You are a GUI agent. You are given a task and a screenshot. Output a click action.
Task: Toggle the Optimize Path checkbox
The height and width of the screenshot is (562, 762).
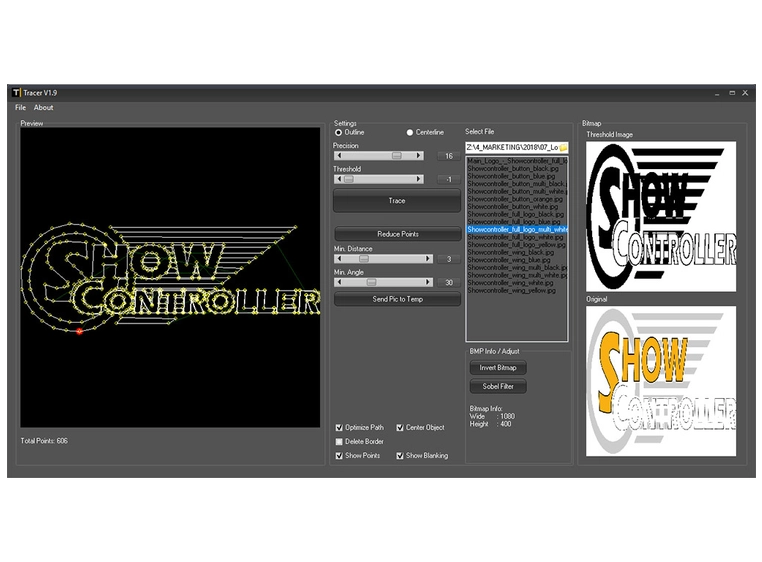click(x=339, y=428)
